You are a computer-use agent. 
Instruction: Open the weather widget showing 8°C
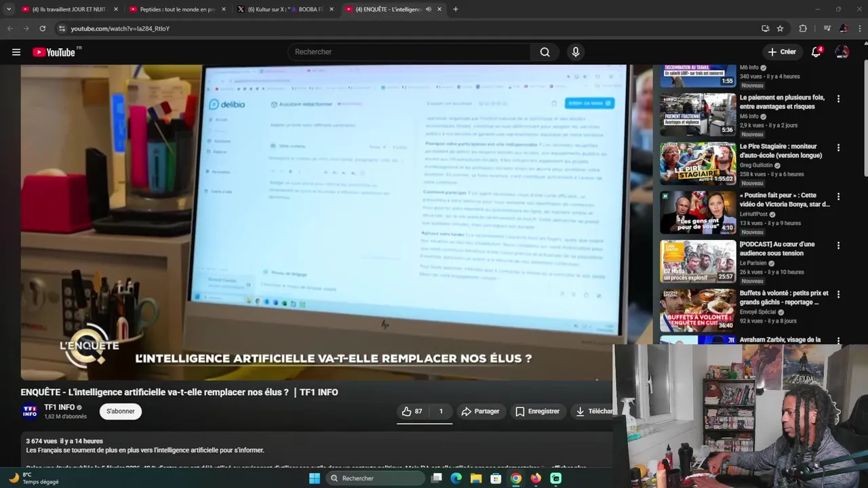coord(34,479)
